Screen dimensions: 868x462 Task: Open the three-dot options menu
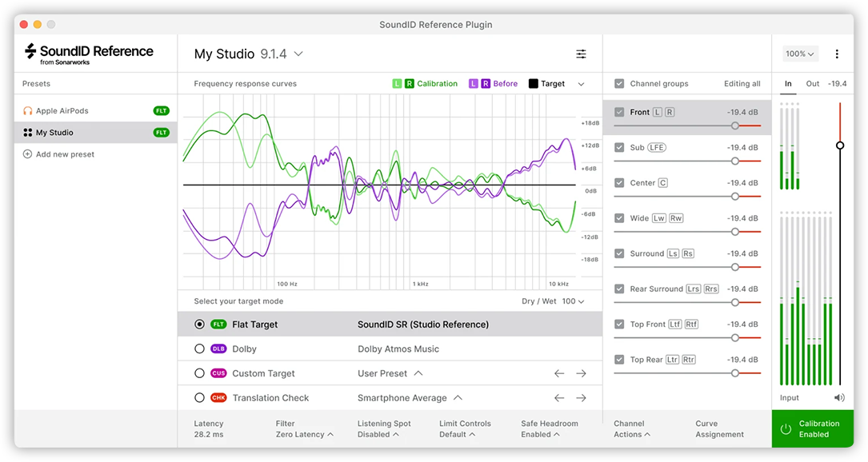837,54
